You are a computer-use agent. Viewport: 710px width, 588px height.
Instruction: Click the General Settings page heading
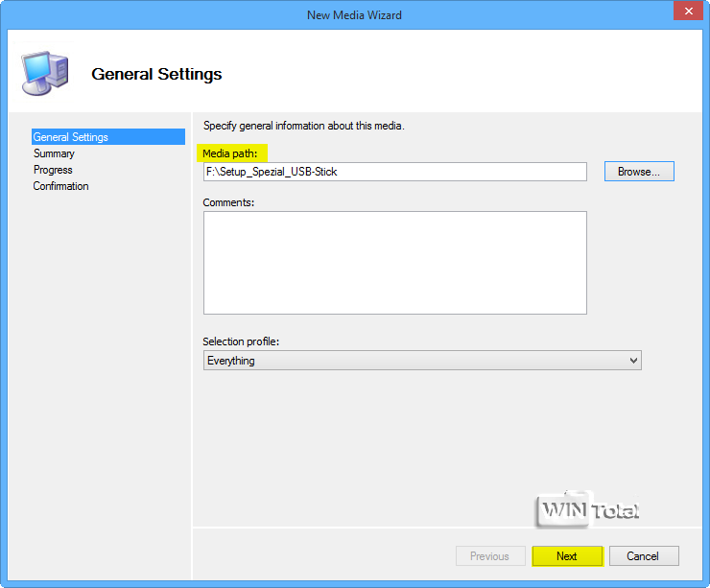[156, 74]
